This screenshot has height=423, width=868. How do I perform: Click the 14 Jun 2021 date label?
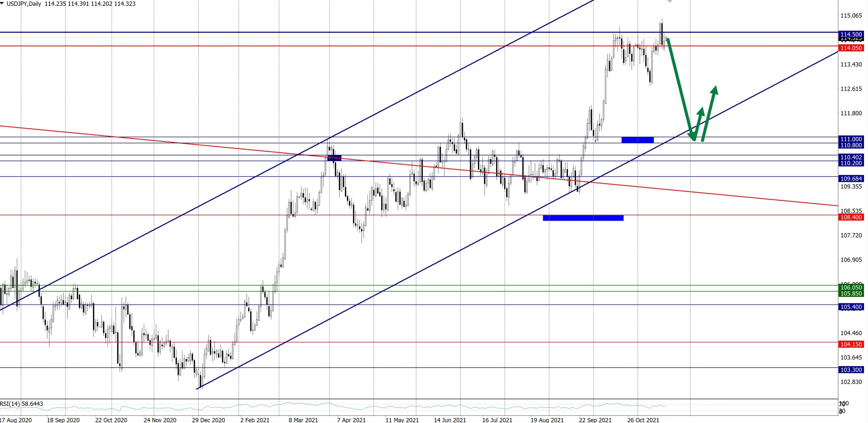450,420
